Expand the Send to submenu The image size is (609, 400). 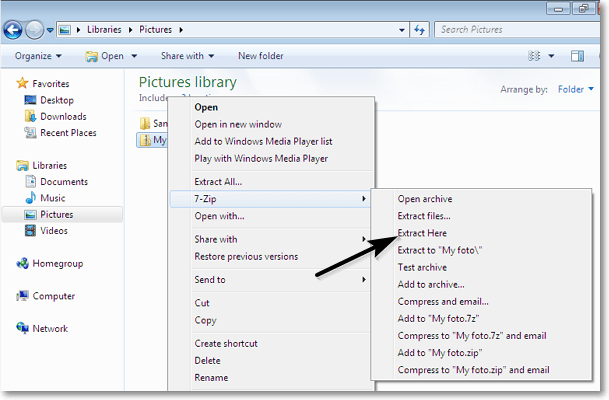pyautogui.click(x=271, y=280)
